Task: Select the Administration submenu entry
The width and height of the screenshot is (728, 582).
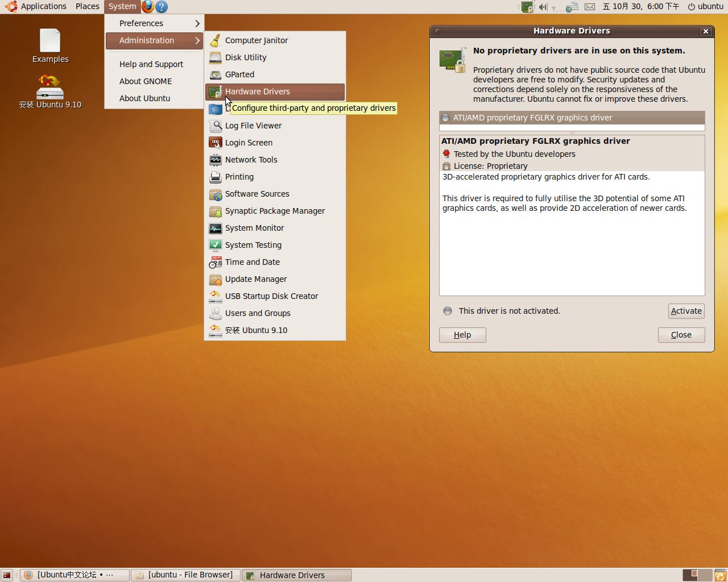Action: point(154,40)
